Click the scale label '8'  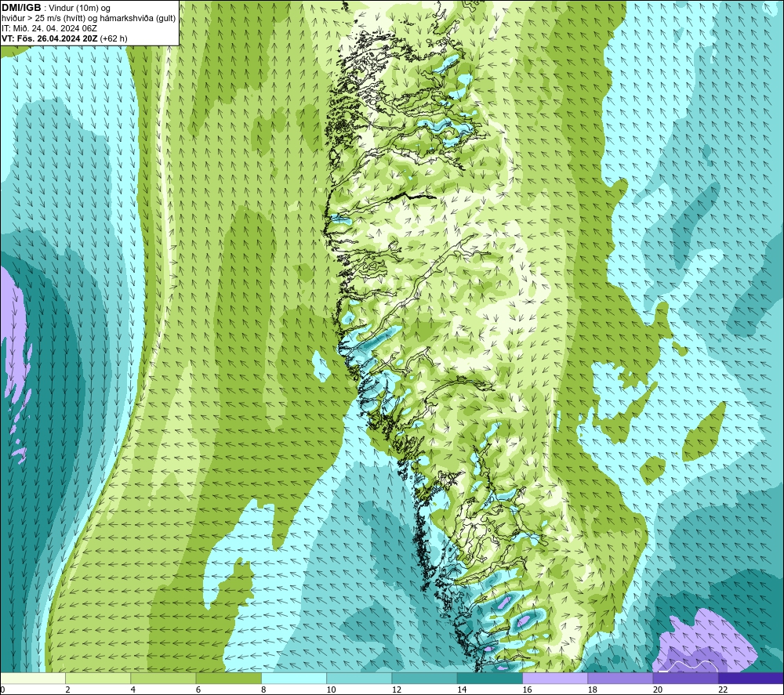tap(263, 690)
